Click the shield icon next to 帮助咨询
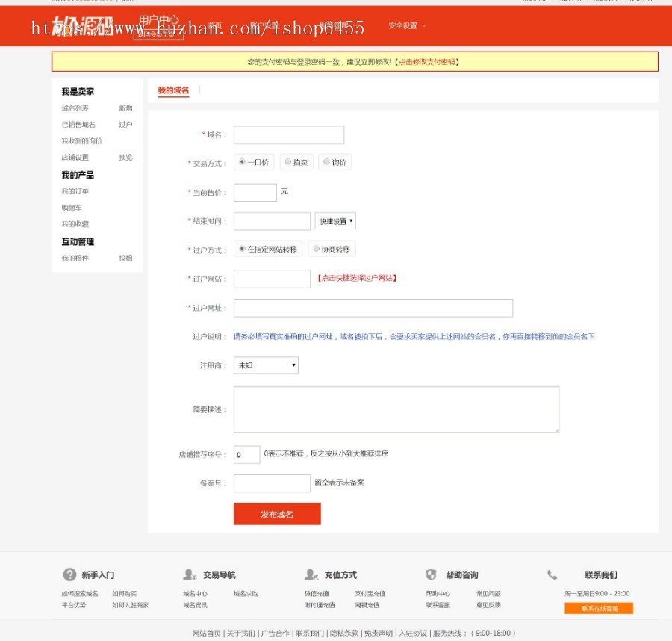Image resolution: width=672 pixels, height=641 pixels. click(x=432, y=575)
